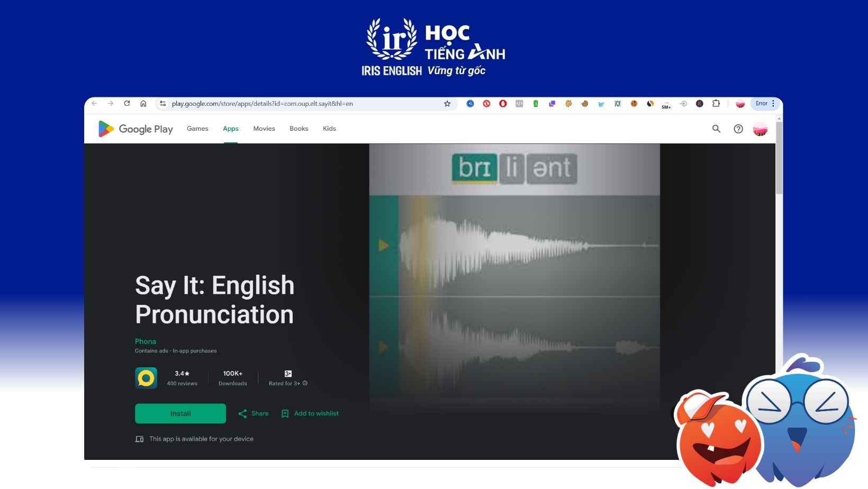Click the Google Play logo
The height and width of the screenshot is (489, 868).
(x=135, y=129)
